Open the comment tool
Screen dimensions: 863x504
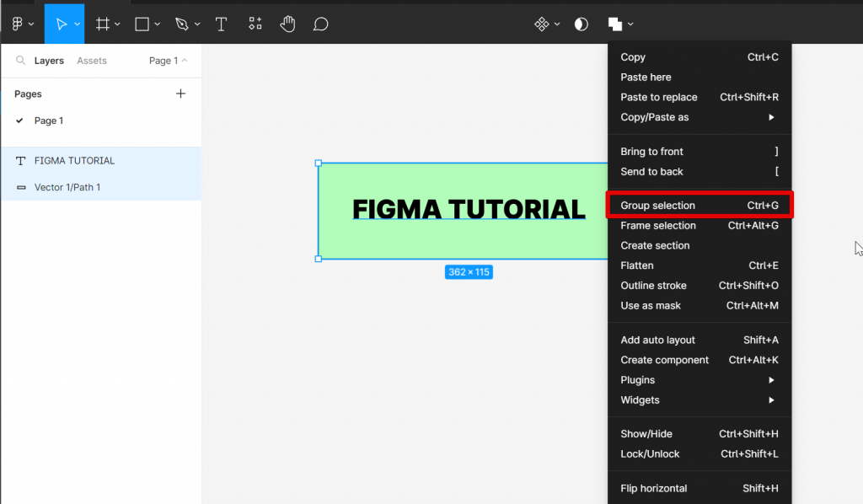320,24
